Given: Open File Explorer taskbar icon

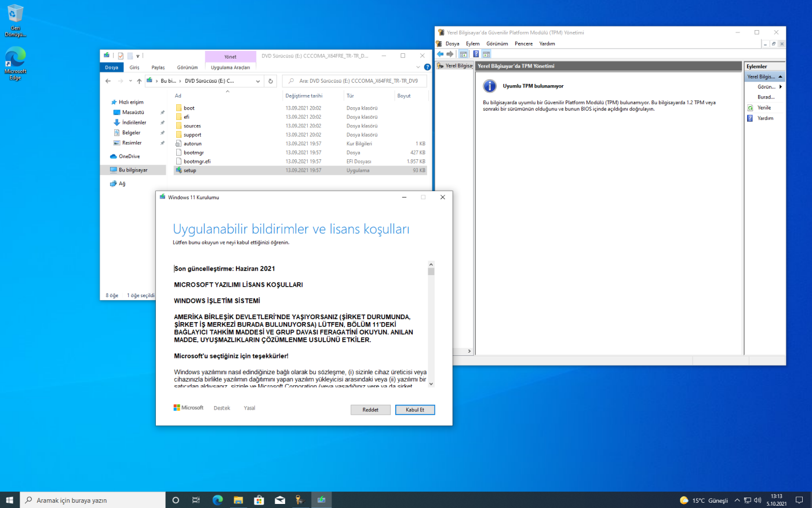Looking at the screenshot, I should click(238, 500).
